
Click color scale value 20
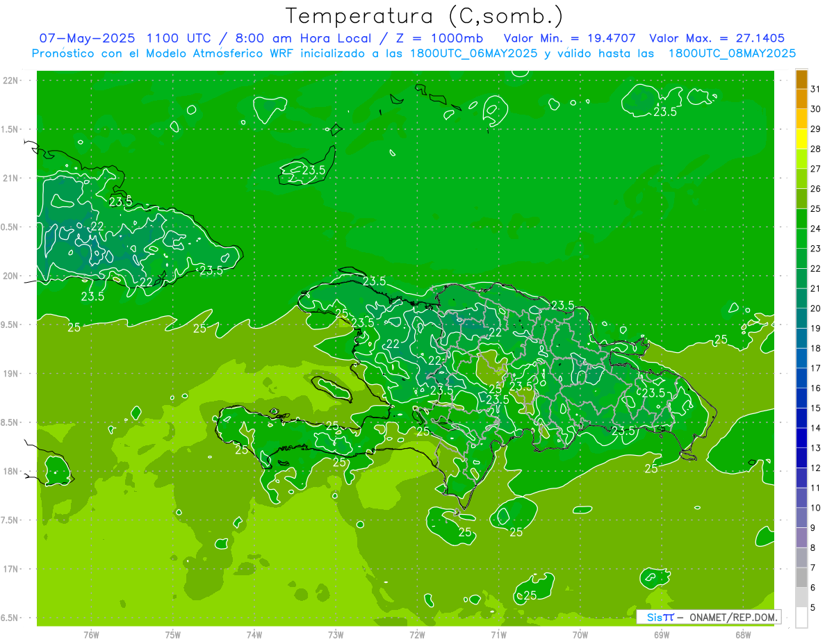click(816, 308)
